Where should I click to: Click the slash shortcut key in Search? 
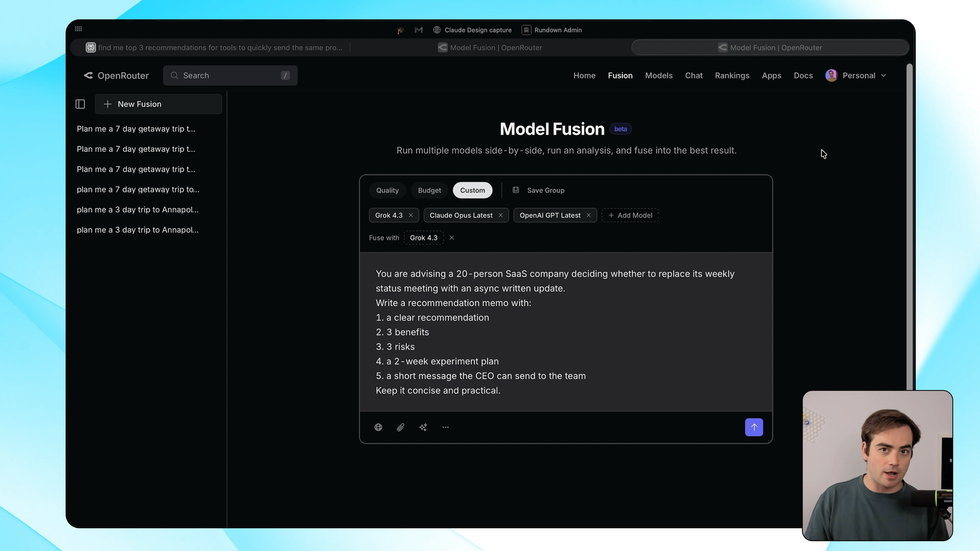point(285,75)
